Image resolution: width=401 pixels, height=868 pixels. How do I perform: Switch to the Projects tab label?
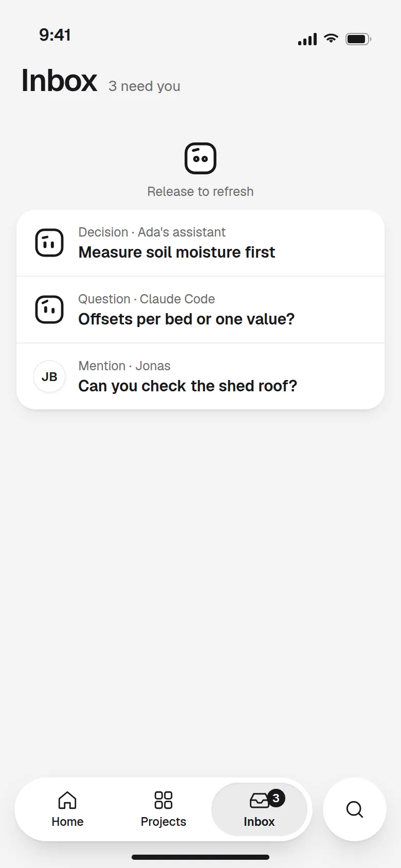pos(163,822)
